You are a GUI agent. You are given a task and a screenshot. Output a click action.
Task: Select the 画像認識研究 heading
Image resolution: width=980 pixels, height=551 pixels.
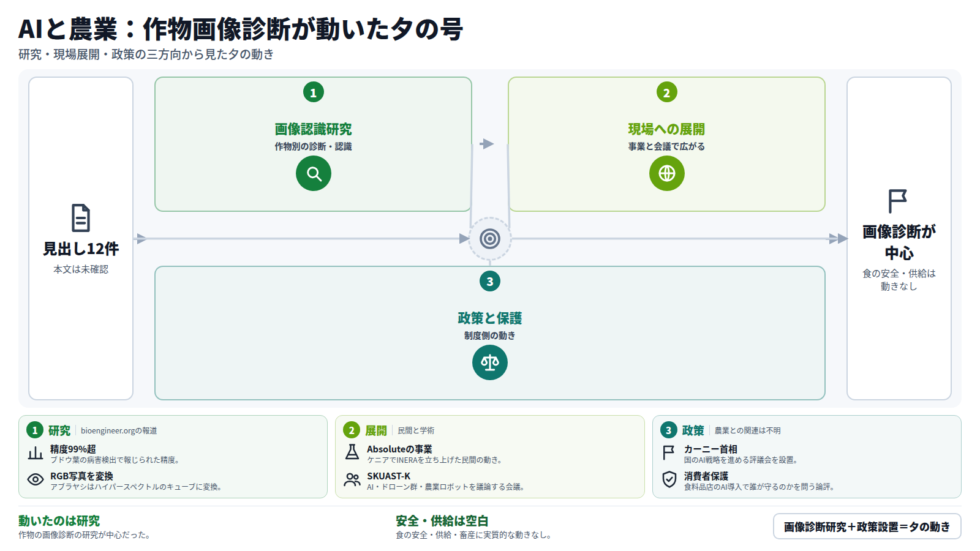coord(314,129)
